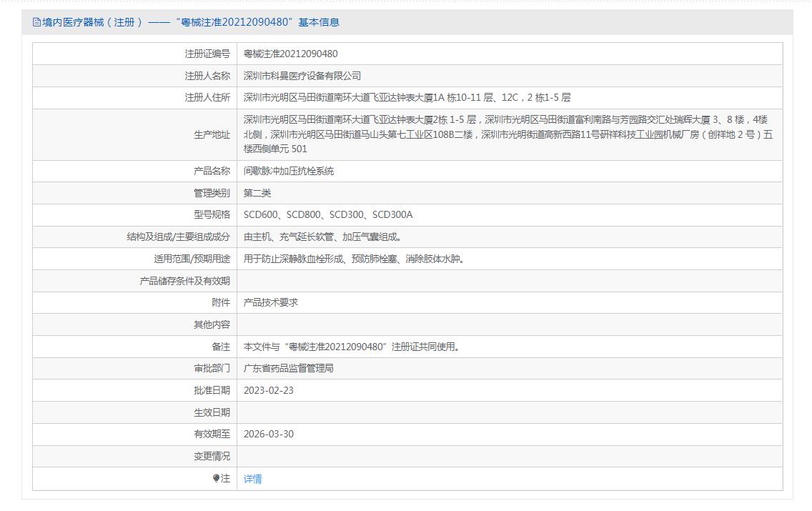This screenshot has width=812, height=511.
Task: Click the 型号规格 row label
Action: tap(212, 215)
